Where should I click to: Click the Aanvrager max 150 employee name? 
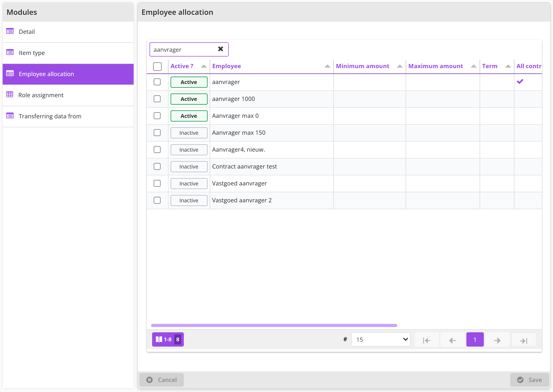pyautogui.click(x=239, y=133)
